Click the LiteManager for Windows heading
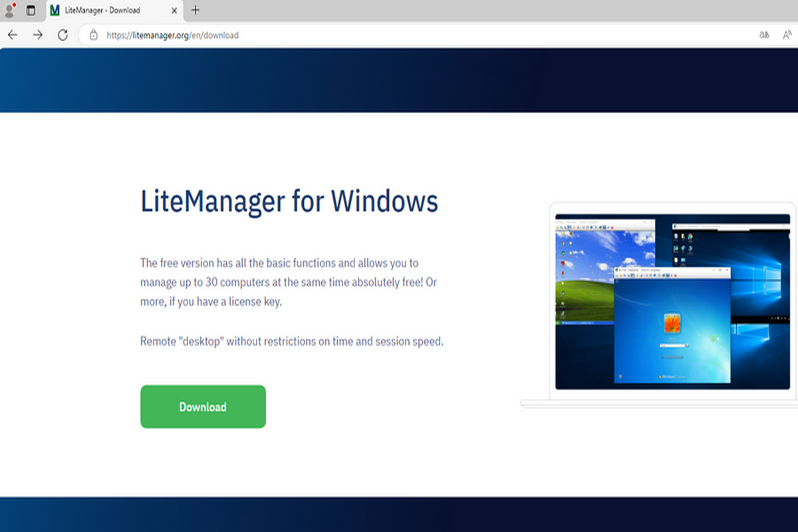This screenshot has height=532, width=798. (289, 200)
